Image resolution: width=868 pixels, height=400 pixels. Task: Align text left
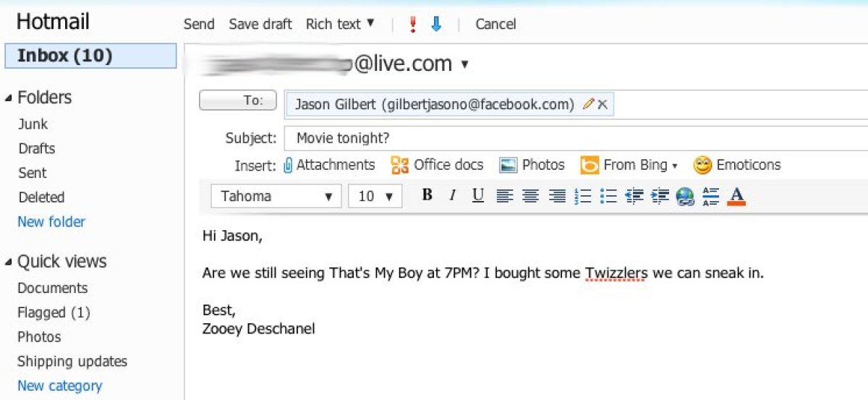point(504,196)
